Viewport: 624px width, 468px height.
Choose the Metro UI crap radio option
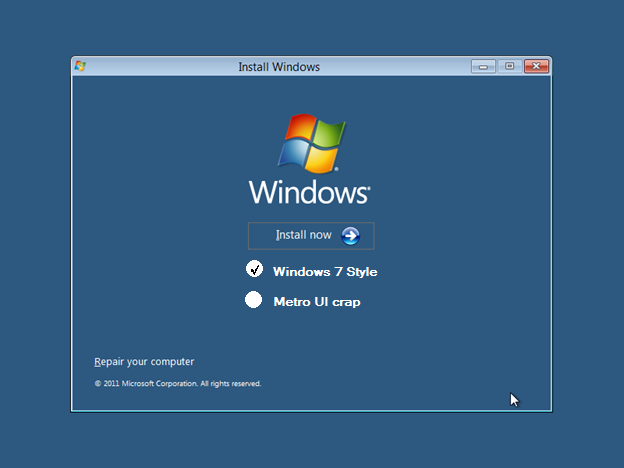click(254, 300)
